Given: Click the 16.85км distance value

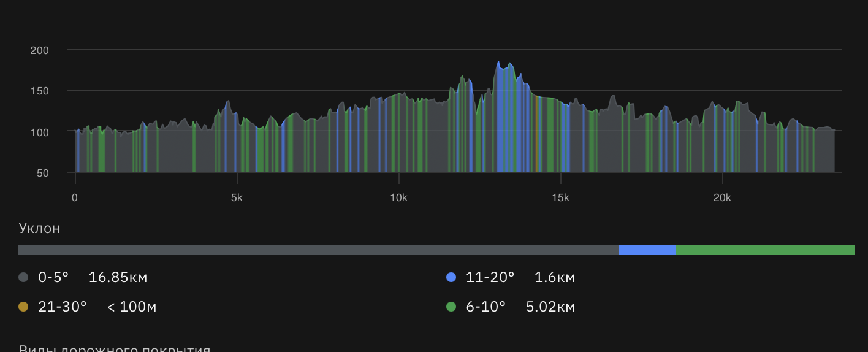Looking at the screenshot, I should [x=118, y=278].
